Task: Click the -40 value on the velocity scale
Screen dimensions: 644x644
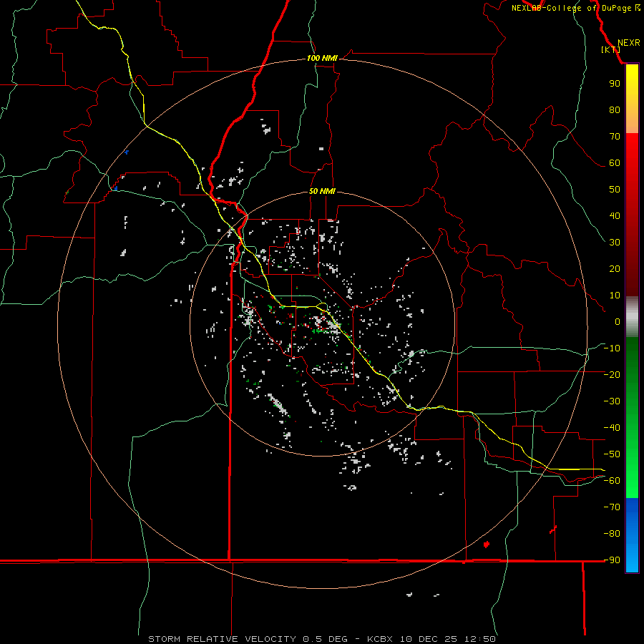Action: click(612, 428)
